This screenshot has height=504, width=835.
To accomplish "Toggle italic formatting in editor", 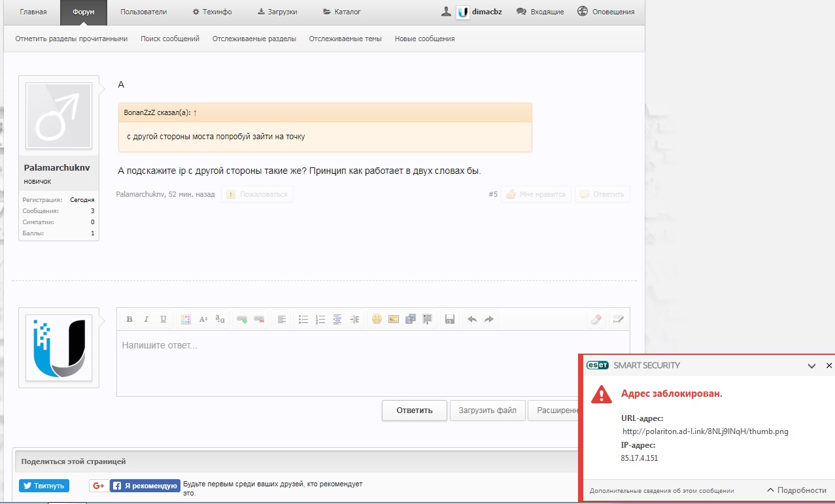I will (x=146, y=319).
